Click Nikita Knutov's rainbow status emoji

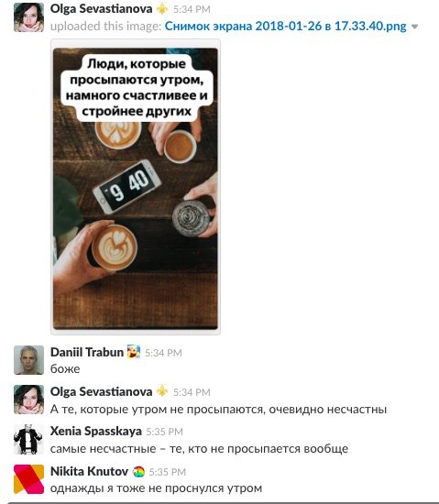[x=138, y=472]
